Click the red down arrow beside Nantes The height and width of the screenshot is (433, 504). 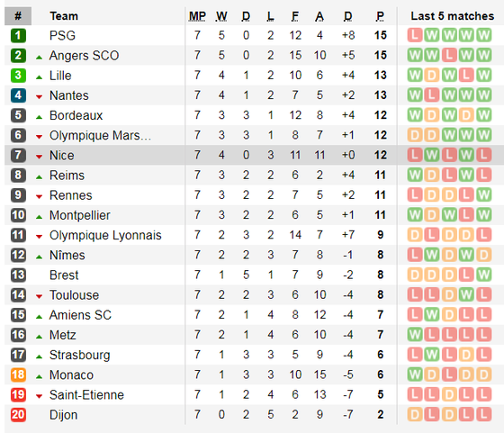pos(40,96)
